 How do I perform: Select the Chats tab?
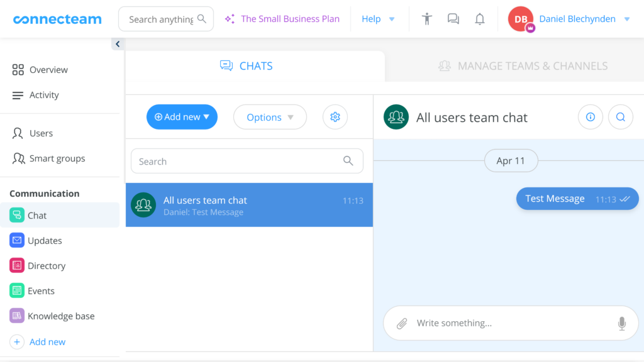point(247,66)
